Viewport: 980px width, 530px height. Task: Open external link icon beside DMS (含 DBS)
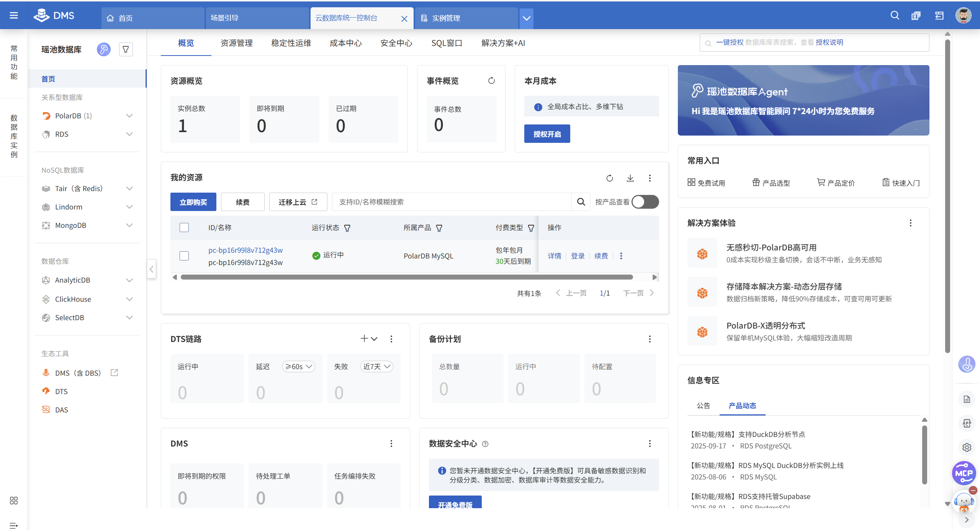(114, 373)
